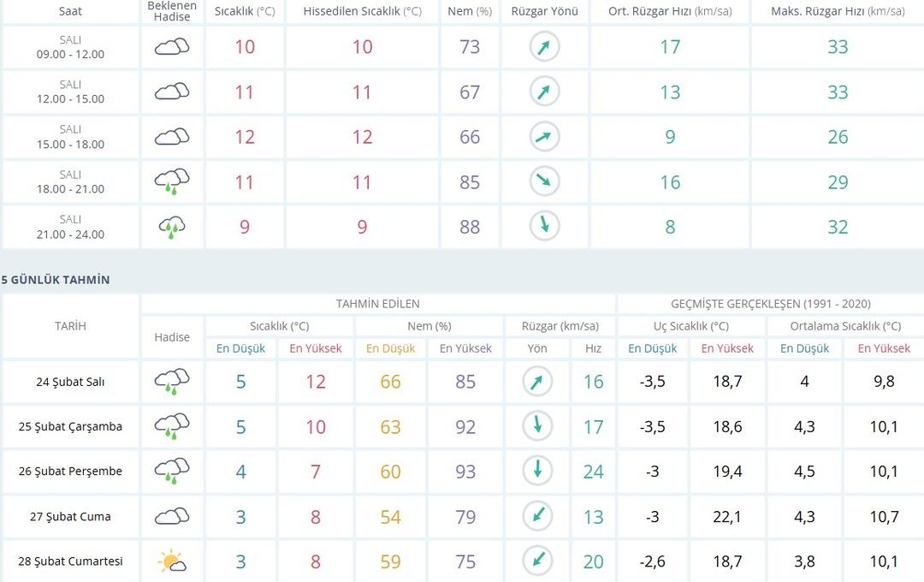The image size is (924, 582).
Task: Click wind direction icon for 28 Şubat Cumartesi
Action: click(x=537, y=561)
